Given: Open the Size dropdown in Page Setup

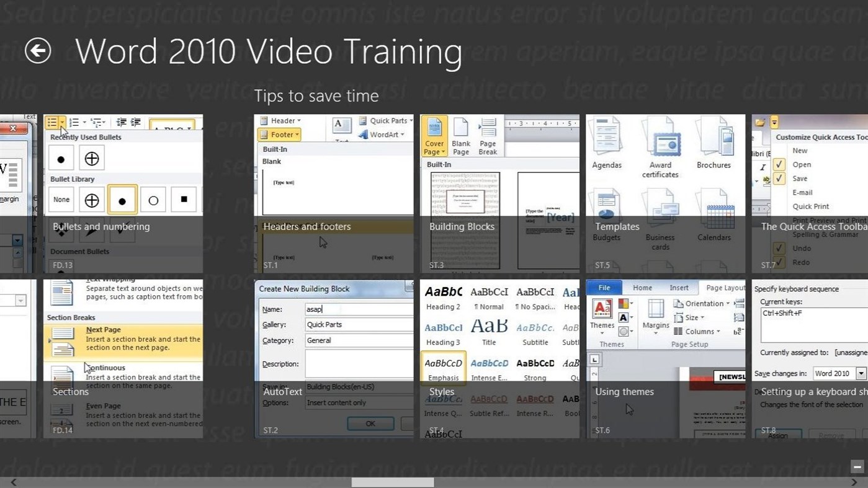Looking at the screenshot, I should tap(694, 317).
